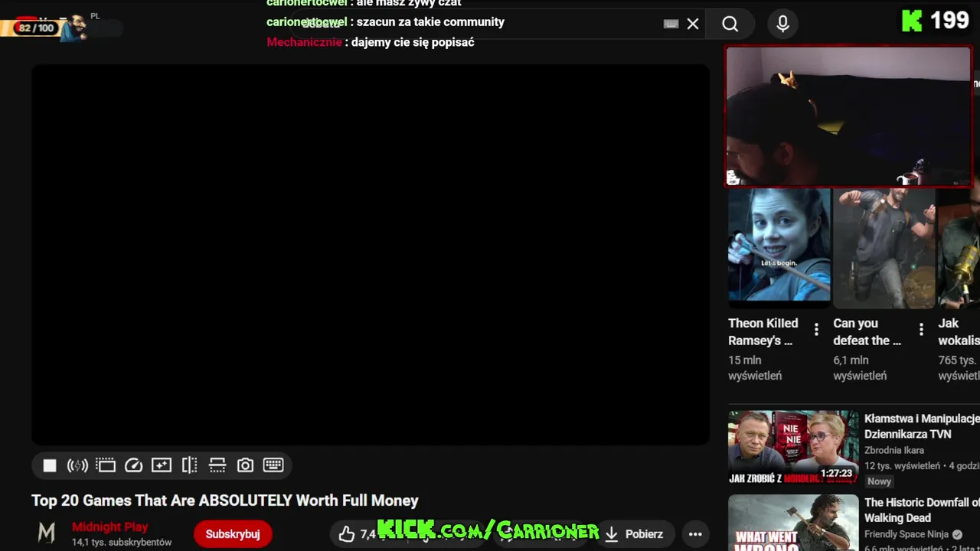Open more actions three-dot button
Viewport: 980px width, 551px height.
[x=695, y=534]
